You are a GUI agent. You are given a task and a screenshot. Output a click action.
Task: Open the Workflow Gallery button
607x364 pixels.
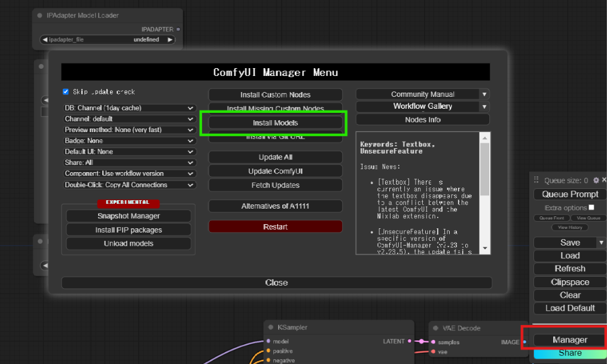coord(417,106)
